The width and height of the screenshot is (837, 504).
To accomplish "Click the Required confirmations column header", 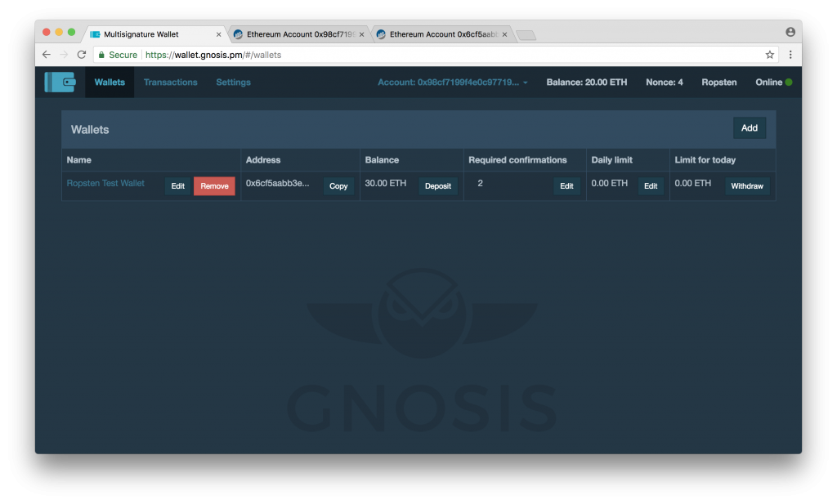I will [517, 160].
